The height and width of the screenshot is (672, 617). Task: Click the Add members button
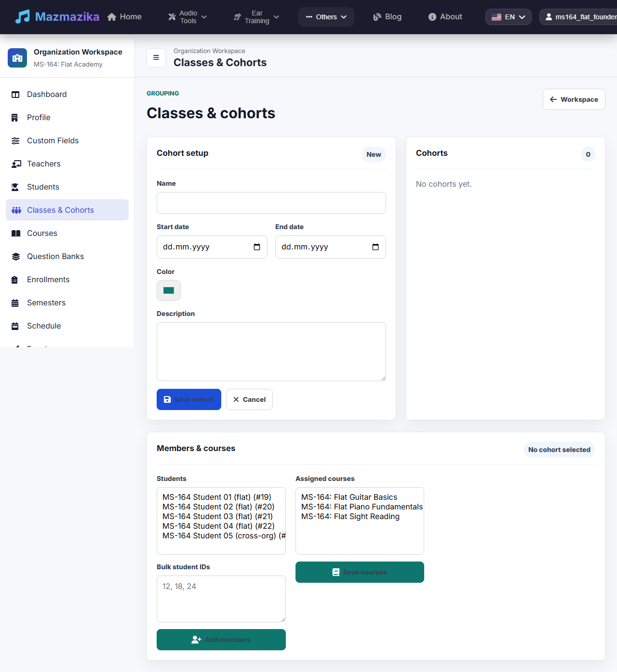pyautogui.click(x=221, y=640)
